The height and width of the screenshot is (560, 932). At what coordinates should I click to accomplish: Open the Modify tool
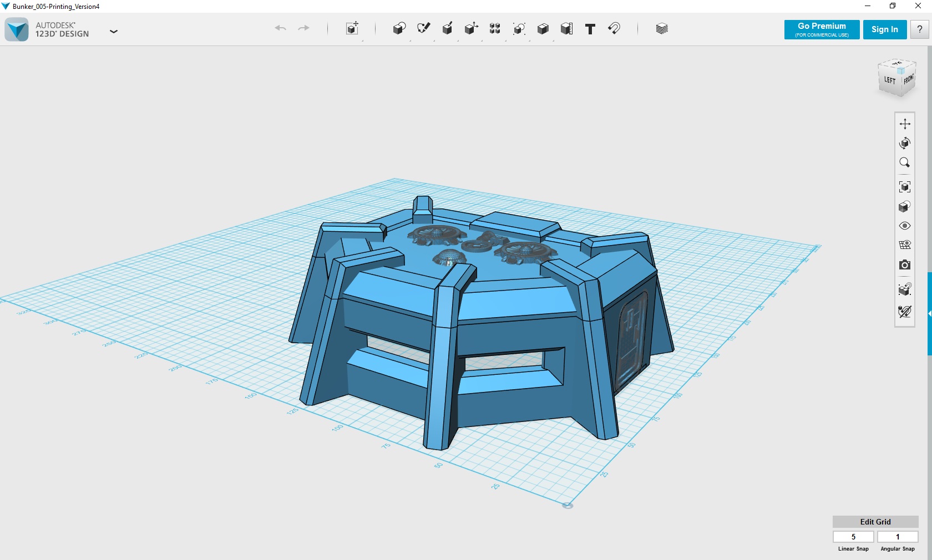(472, 29)
